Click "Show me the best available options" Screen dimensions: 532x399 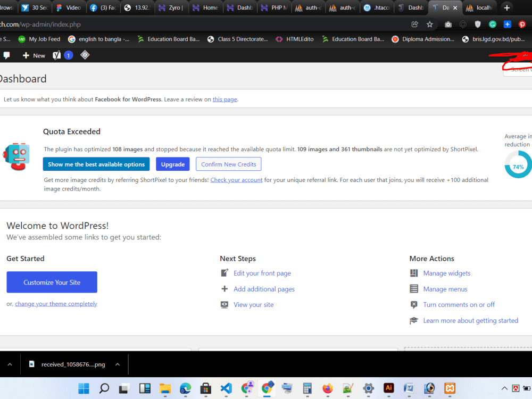[96, 164]
